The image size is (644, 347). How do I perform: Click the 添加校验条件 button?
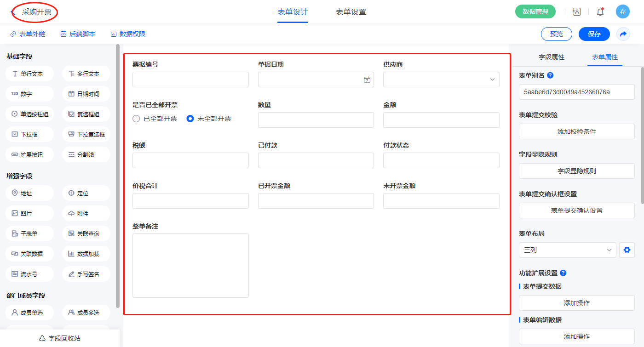pyautogui.click(x=576, y=131)
